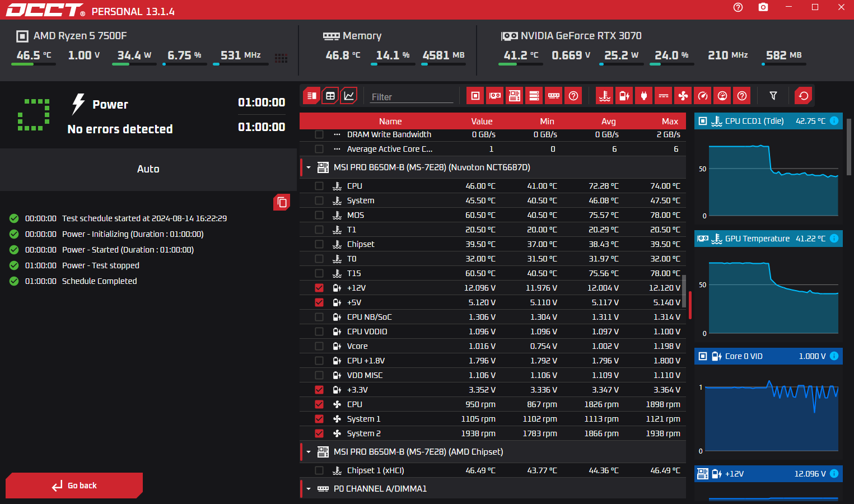Toggle the unknown hardware filter icon
This screenshot has height=504, width=854.
point(573,96)
